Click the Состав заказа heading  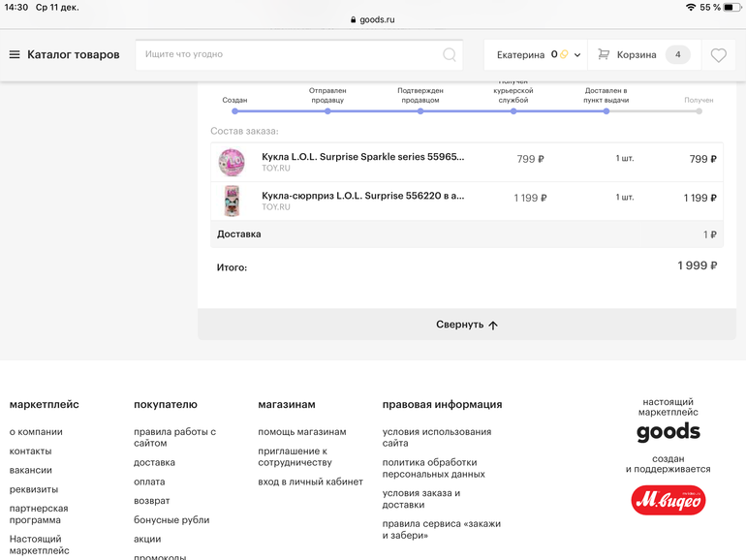(x=244, y=132)
